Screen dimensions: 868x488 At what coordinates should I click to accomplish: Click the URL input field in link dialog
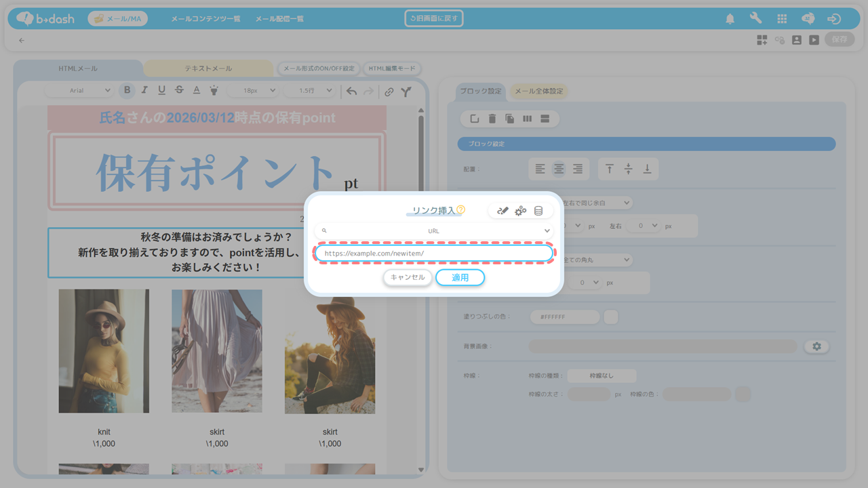pyautogui.click(x=434, y=253)
